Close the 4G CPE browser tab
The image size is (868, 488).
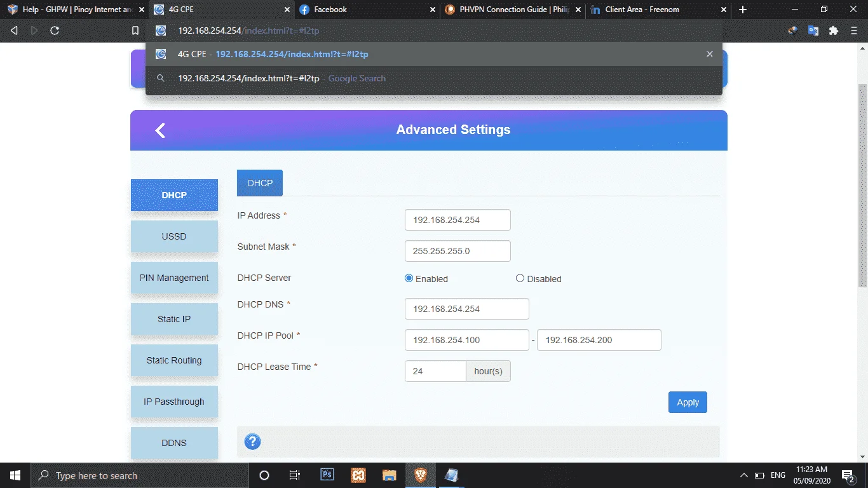pos(287,10)
